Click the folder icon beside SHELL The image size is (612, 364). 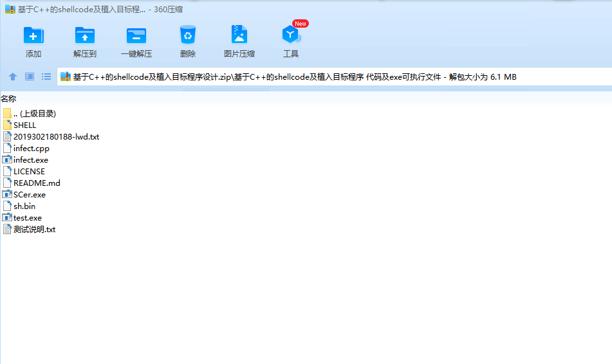(7, 125)
